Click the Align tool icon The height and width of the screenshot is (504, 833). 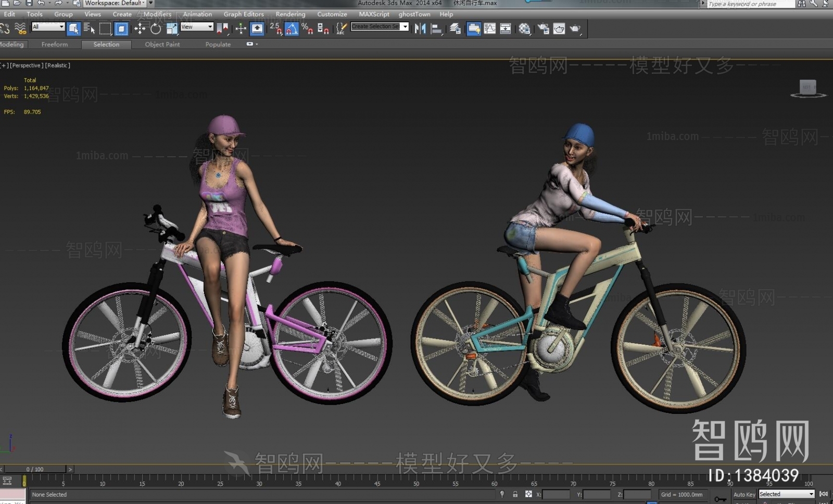pyautogui.click(x=436, y=29)
